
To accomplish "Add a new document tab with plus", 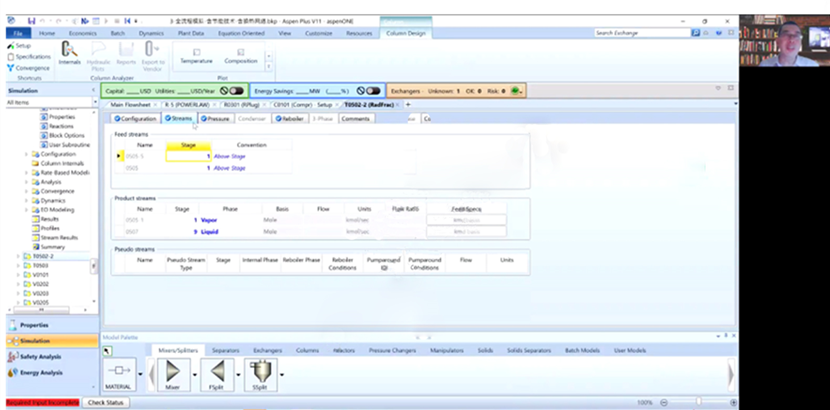I will pos(408,105).
